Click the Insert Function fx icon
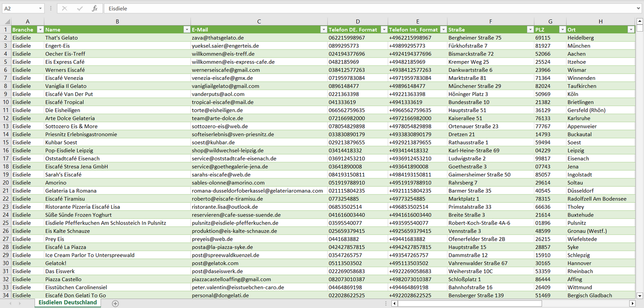Viewport: 644px width, 308px height. coord(94,8)
